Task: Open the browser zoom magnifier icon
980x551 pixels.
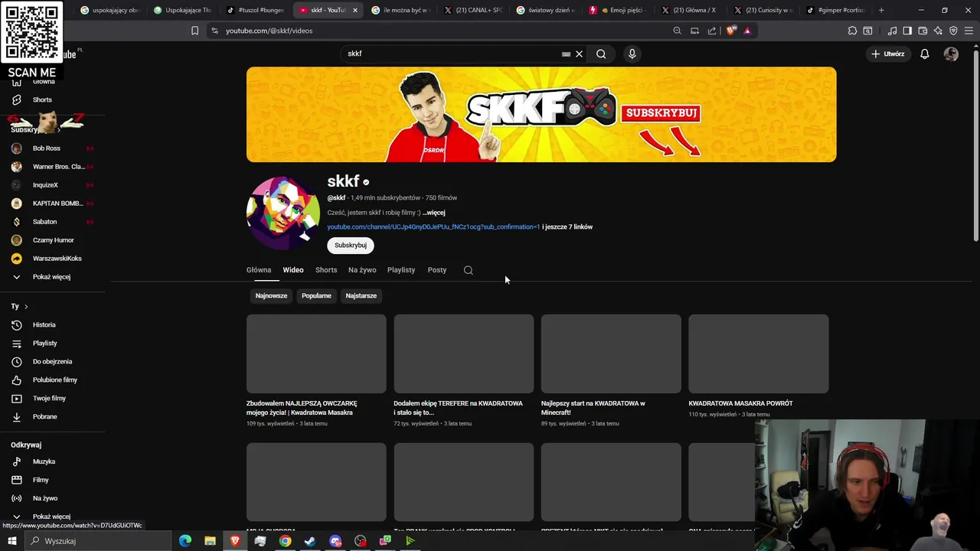Action: point(677,31)
